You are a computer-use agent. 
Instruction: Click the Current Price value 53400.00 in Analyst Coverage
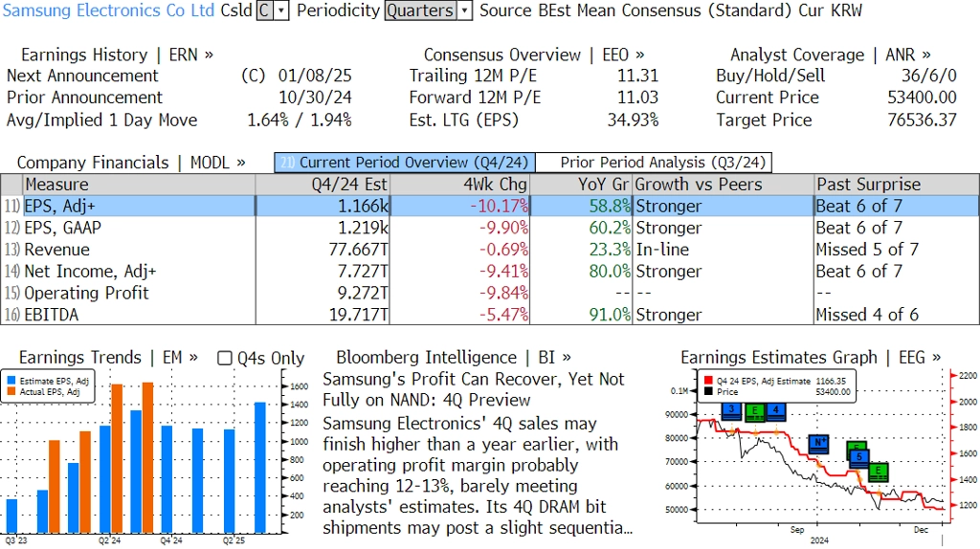coord(922,98)
